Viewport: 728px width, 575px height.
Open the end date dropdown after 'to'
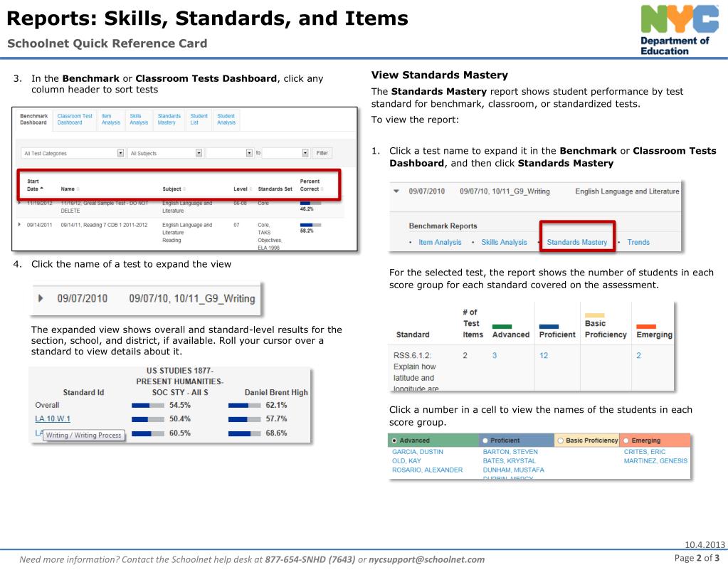pos(285,153)
